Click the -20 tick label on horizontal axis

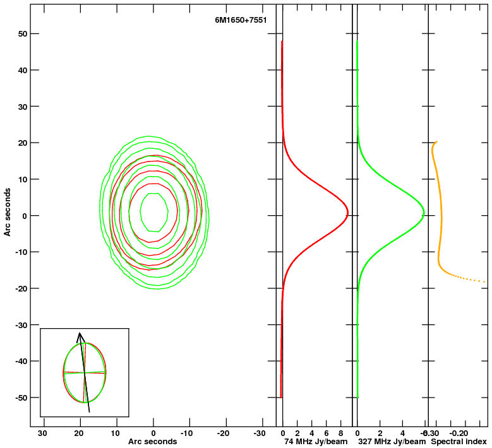click(224, 433)
